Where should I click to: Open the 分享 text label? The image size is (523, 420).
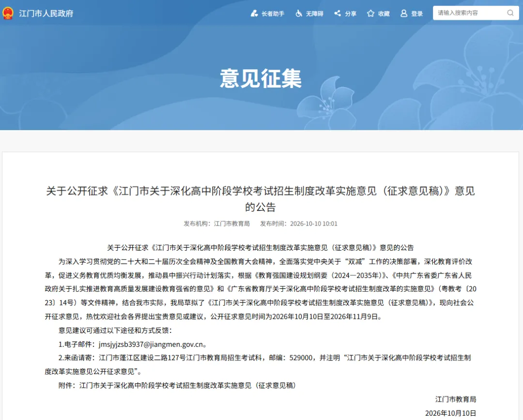[x=351, y=14]
